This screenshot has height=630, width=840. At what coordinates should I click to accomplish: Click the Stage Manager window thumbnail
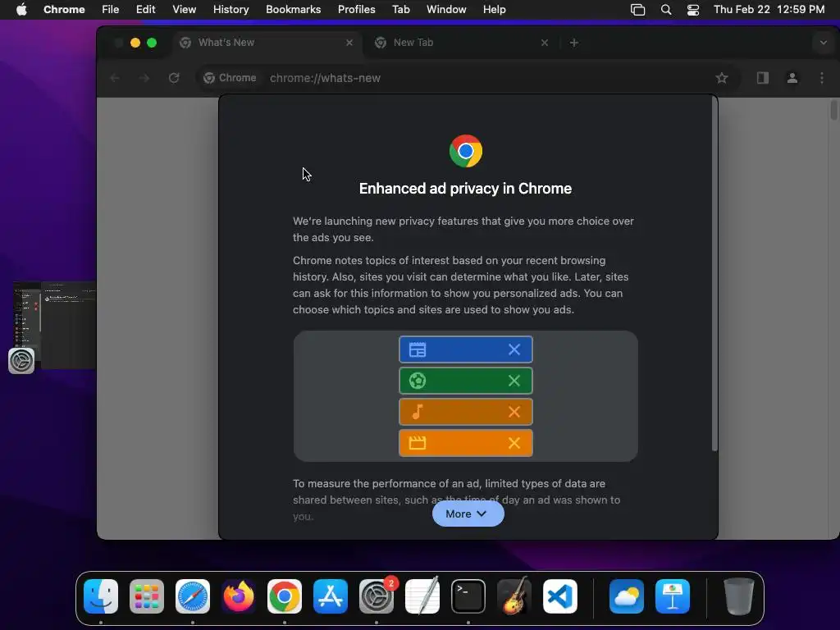(55, 325)
